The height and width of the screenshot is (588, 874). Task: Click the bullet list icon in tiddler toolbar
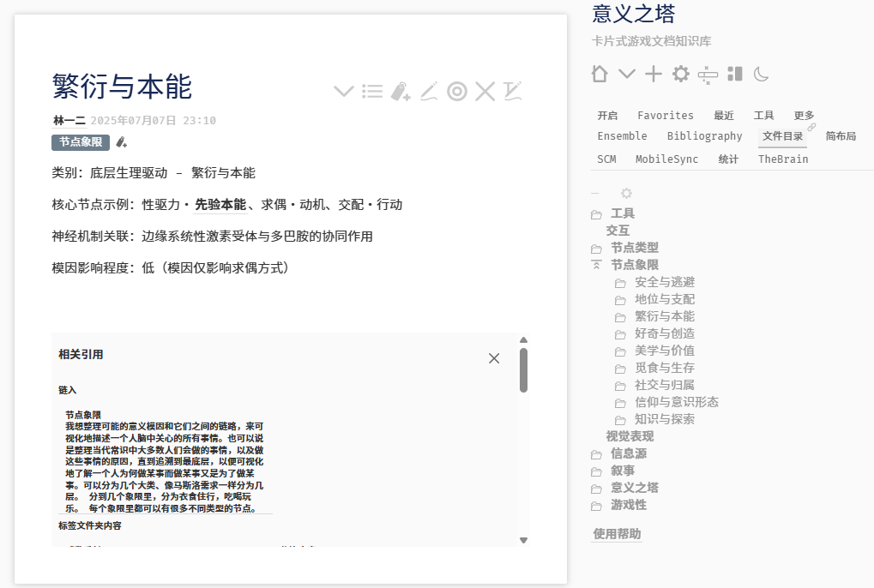point(371,92)
